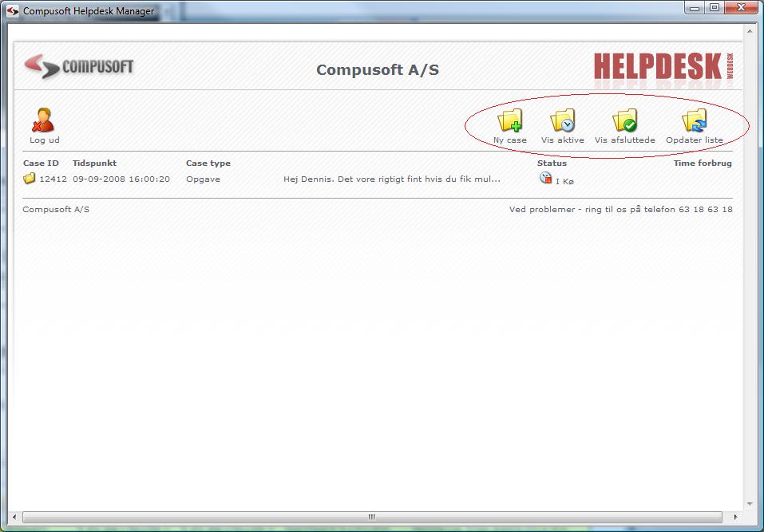Close the Helpdesk Manager window
Screen dimensions: 764x532
click(x=742, y=8)
